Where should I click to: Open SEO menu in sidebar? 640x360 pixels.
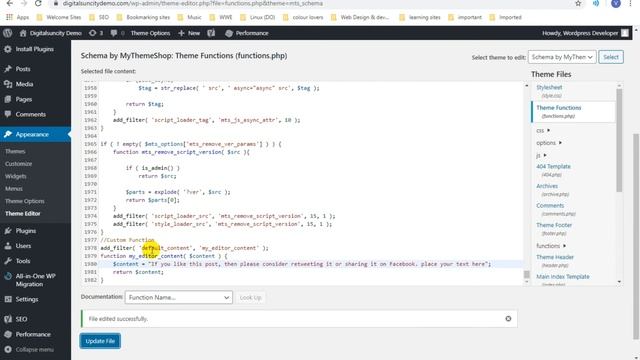(21, 319)
